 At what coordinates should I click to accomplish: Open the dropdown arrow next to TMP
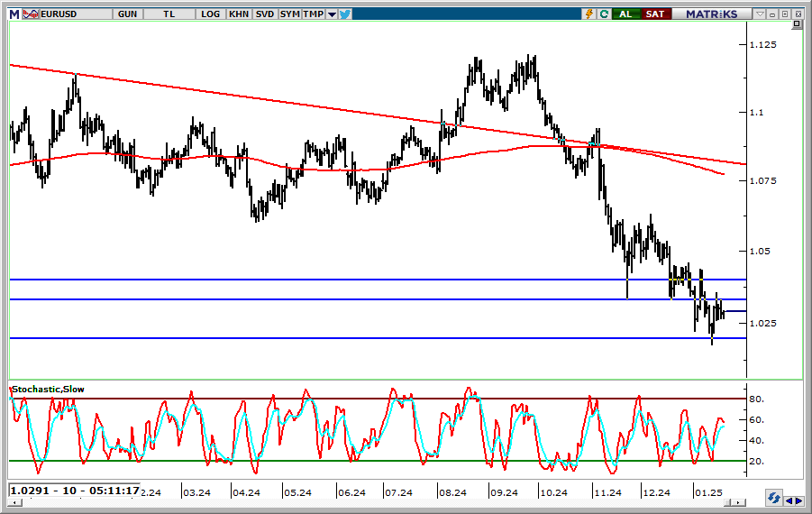pos(332,14)
